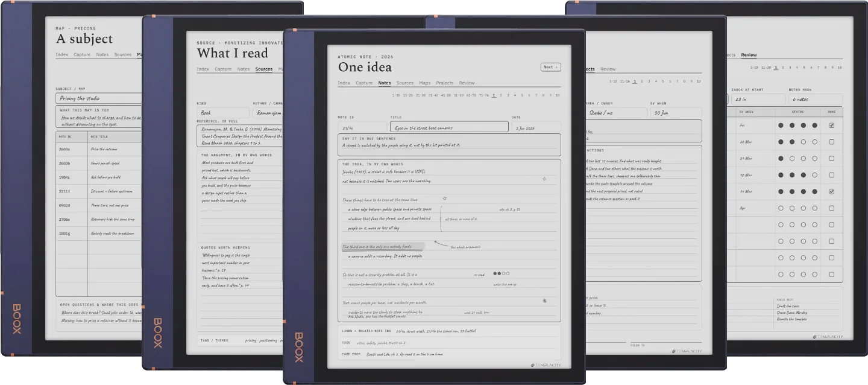Jump to page range 1-10 on the One idea page
Viewport: 868px width, 385px height.
point(396,95)
